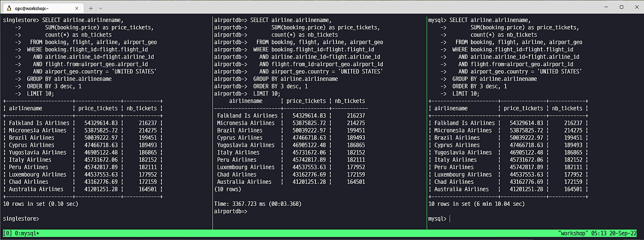This screenshot has width=644, height=240.
Task: Click 54329614.83 in the airportdb pane
Action: click(x=309, y=115)
